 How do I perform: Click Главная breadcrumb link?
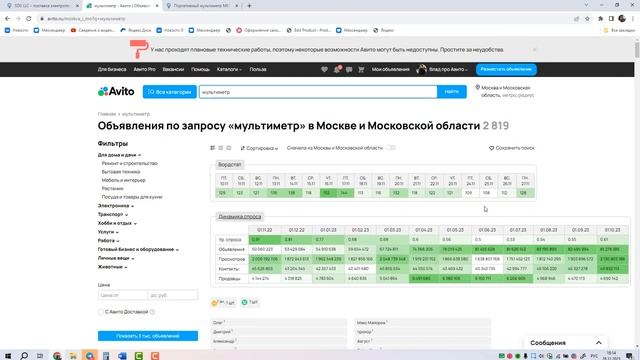click(x=107, y=114)
